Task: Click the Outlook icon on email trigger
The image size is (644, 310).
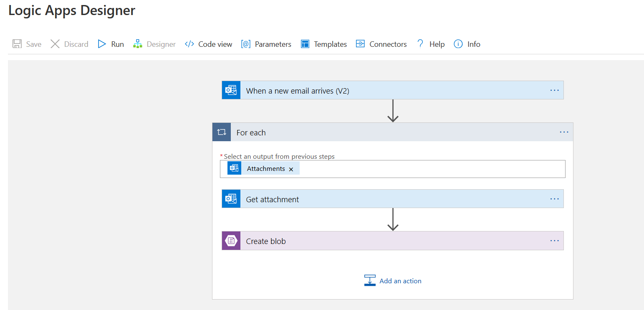Action: point(231,90)
